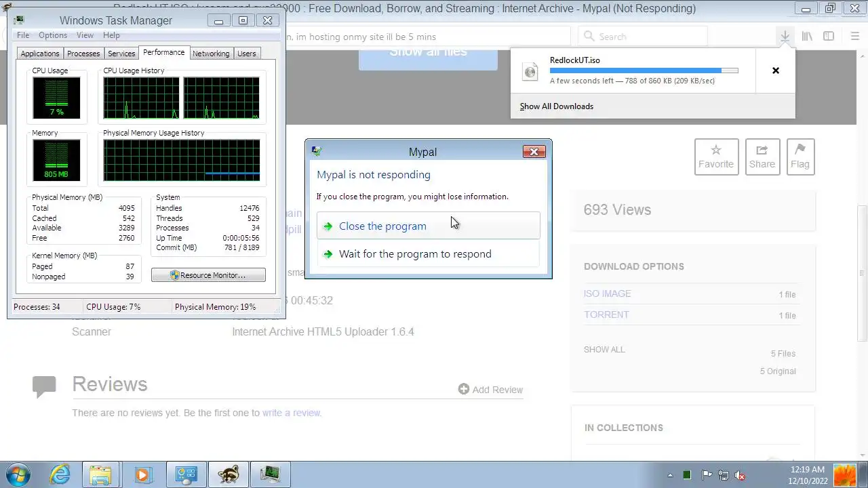
Task: Click the Mypal raccoon taskbar icon
Action: coord(229,474)
